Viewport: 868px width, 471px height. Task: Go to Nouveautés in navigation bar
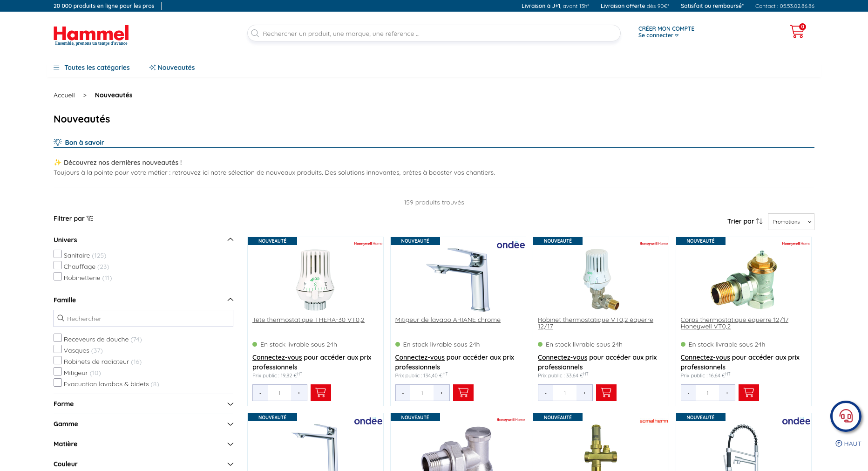(172, 68)
